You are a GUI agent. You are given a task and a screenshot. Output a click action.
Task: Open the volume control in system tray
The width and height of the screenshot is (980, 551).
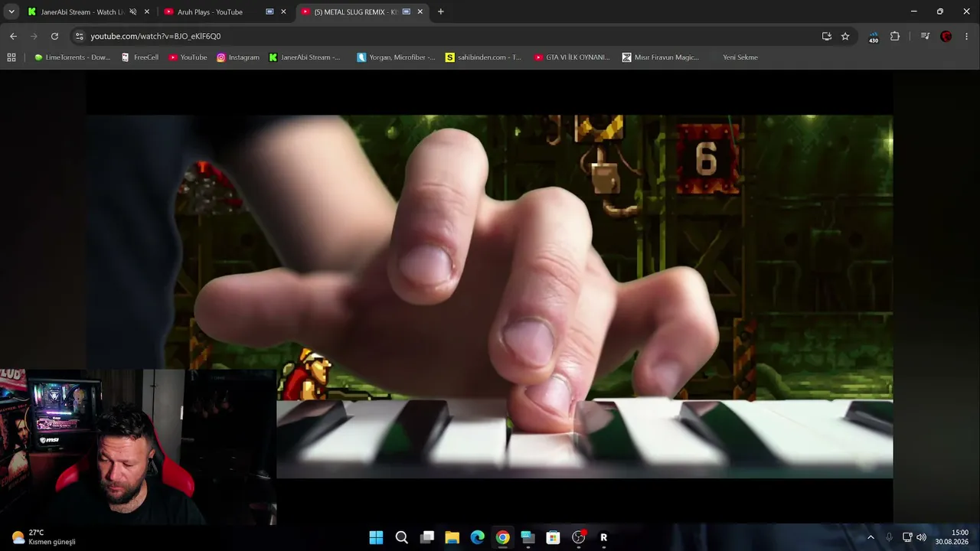[x=921, y=537]
